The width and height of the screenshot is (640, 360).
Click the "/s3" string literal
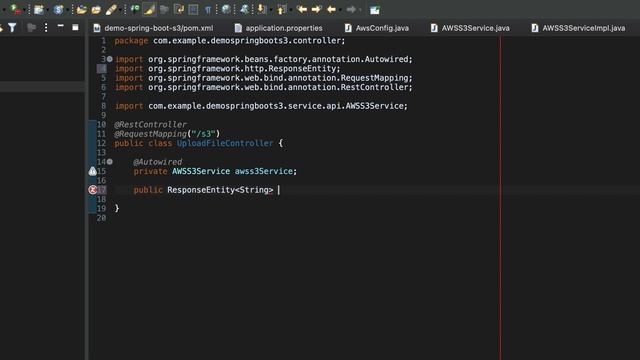203,134
